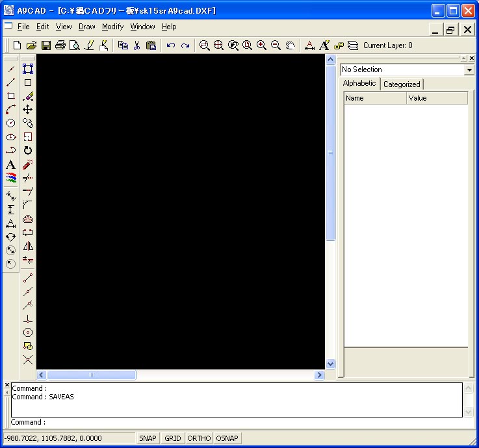Click the Name column header
The width and height of the screenshot is (479, 448).
[375, 98]
